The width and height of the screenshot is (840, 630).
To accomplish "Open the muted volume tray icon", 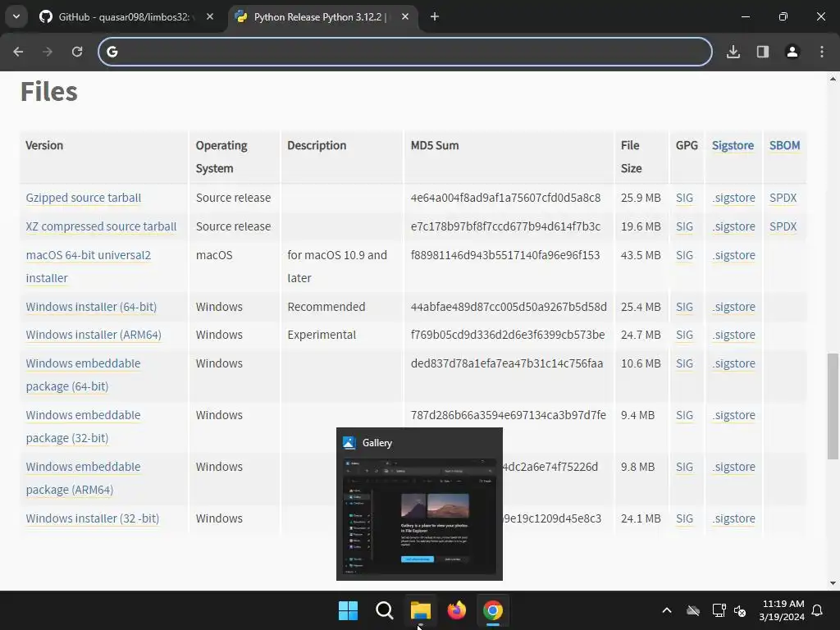I will click(x=740, y=610).
